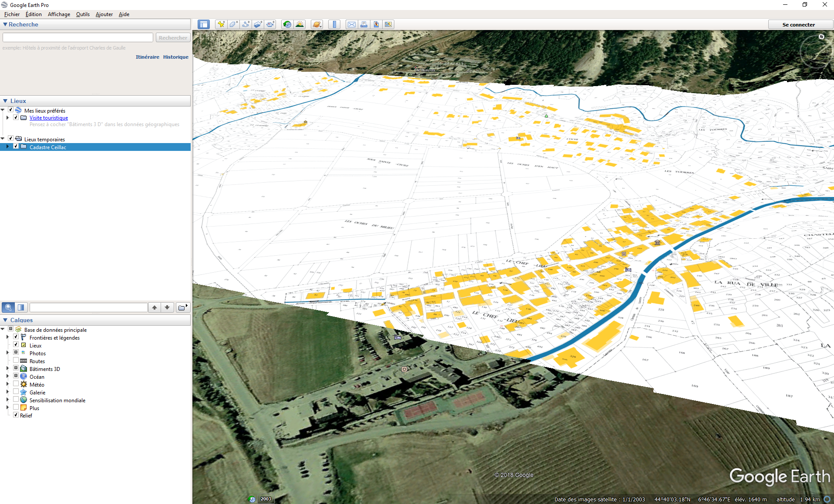Show historical imagery clock icon
The height and width of the screenshot is (504, 834).
(x=287, y=24)
